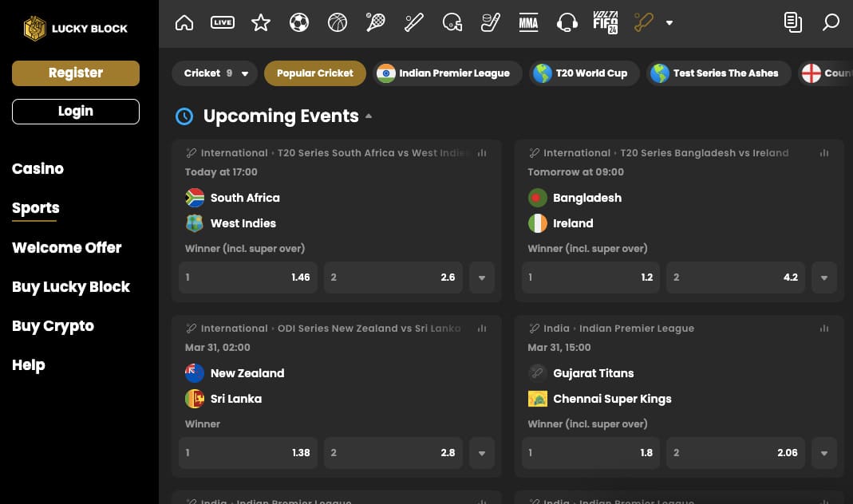Viewport: 853px width, 504px height.
Task: Click the Sri Lanka team name
Action: pyautogui.click(x=236, y=399)
